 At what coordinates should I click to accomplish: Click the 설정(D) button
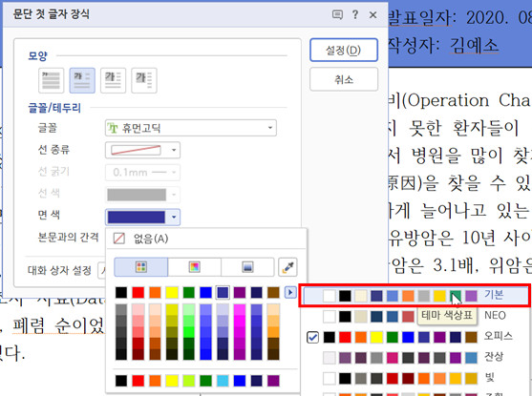[x=344, y=51]
